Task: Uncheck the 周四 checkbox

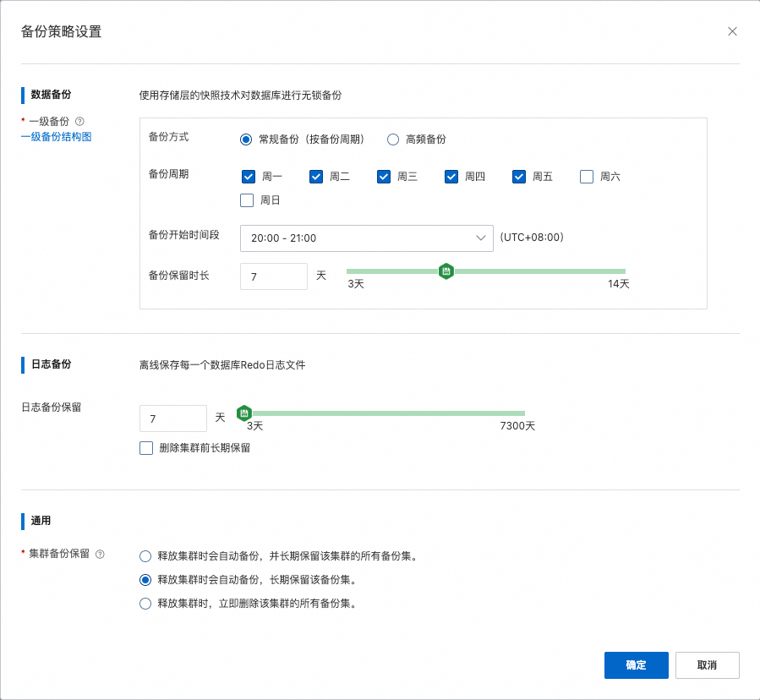Action: pos(451,177)
